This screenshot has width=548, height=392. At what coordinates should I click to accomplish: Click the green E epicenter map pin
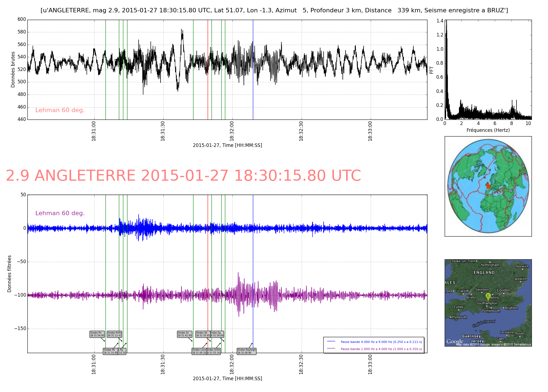point(488,296)
